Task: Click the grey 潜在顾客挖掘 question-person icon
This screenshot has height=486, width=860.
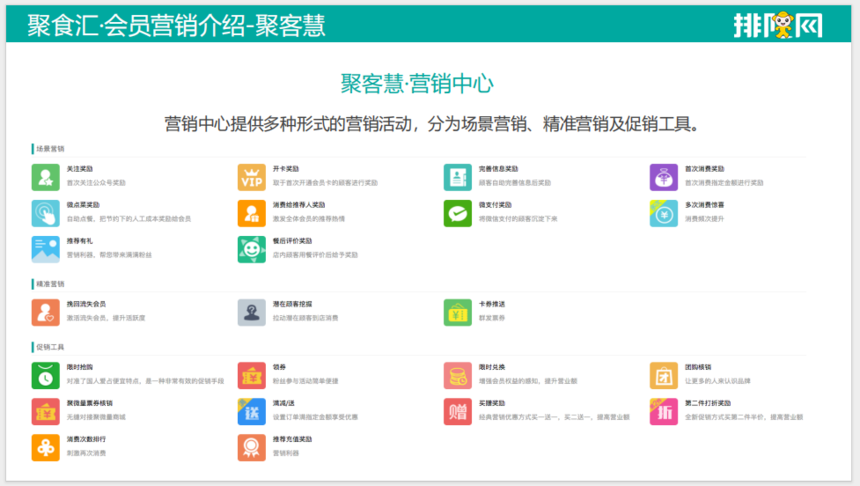Action: (x=252, y=313)
